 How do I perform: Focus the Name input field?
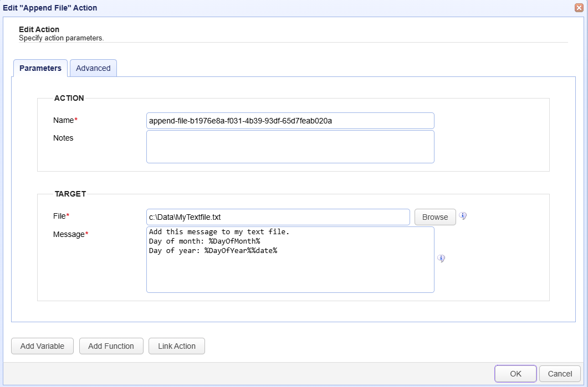click(x=289, y=121)
